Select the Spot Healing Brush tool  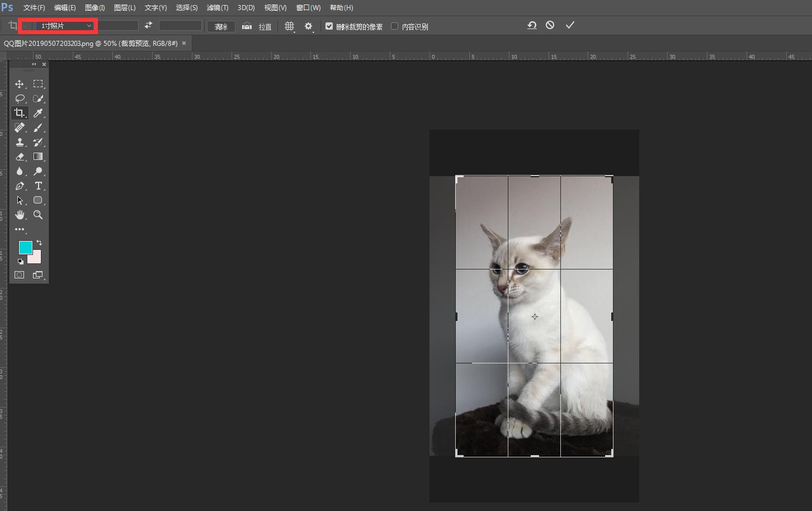[20, 127]
